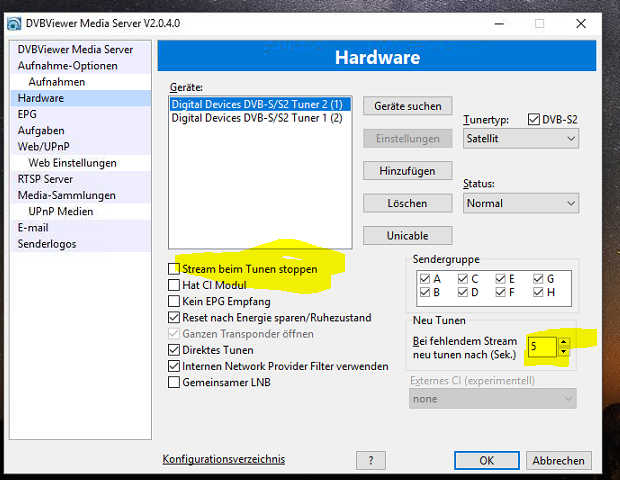
Task: Increase neu tunen seconds with up arrow
Action: click(x=563, y=342)
